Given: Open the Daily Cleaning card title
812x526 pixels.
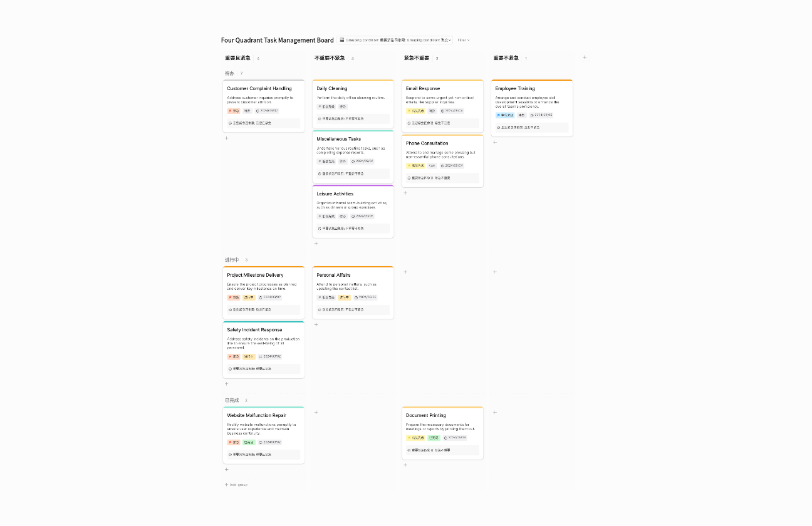Looking at the screenshot, I should pyautogui.click(x=332, y=89).
